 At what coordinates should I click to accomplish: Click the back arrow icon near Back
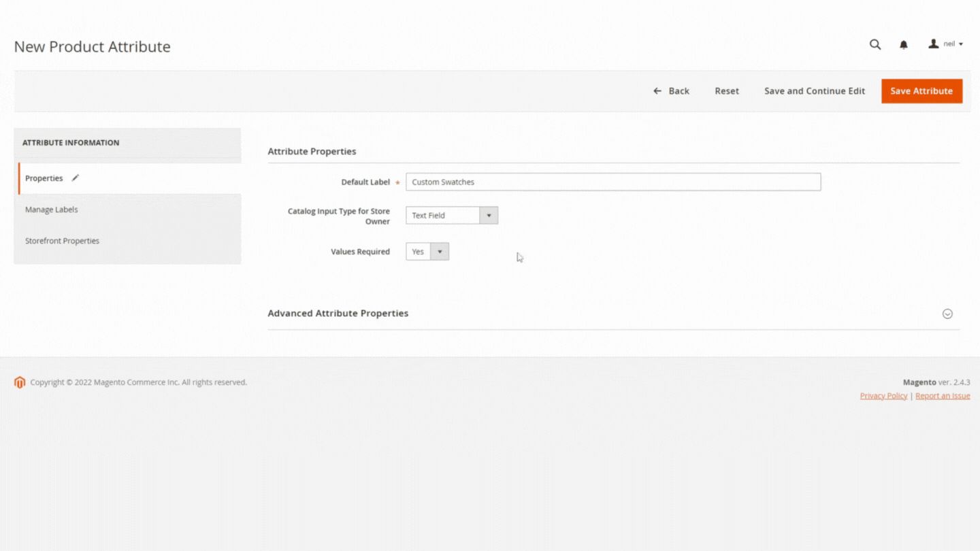click(x=657, y=90)
